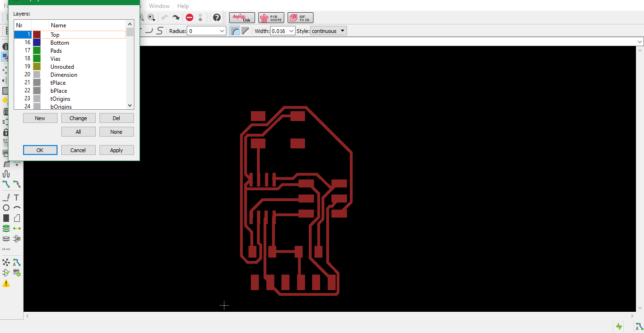Open the Window menu
This screenshot has width=644, height=333.
tap(159, 6)
